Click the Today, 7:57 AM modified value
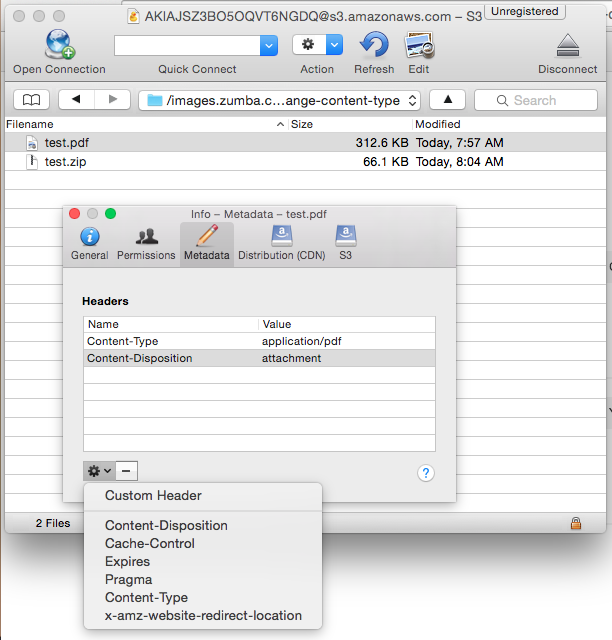 pos(459,143)
